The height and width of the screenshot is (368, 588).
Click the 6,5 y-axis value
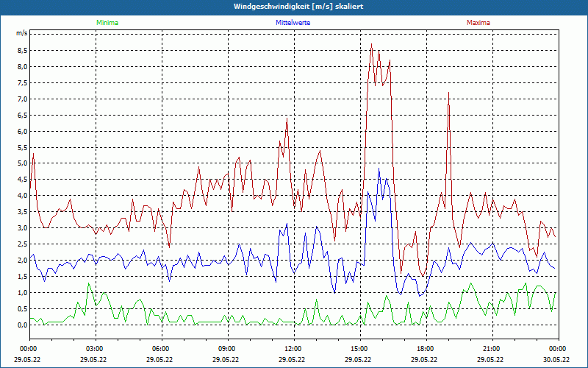(23, 116)
